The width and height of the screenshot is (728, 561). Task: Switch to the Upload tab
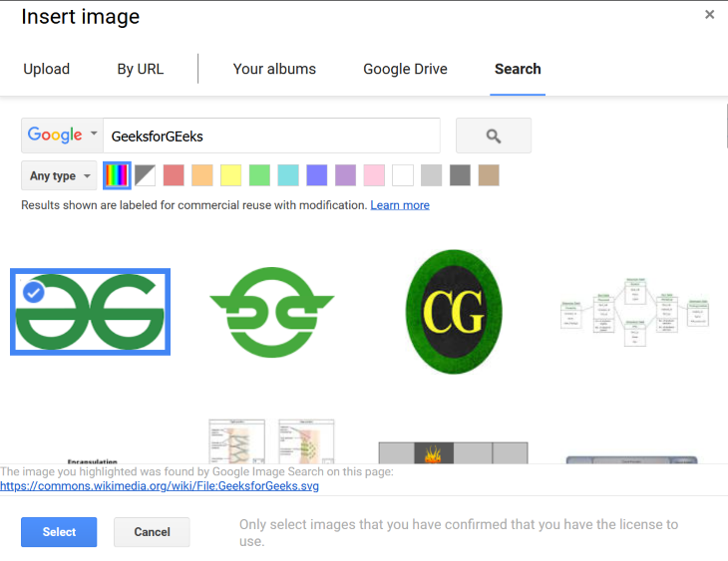tap(47, 69)
